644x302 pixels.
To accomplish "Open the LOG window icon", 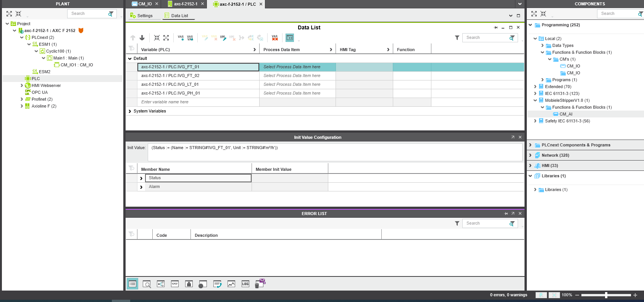I will [x=245, y=284].
